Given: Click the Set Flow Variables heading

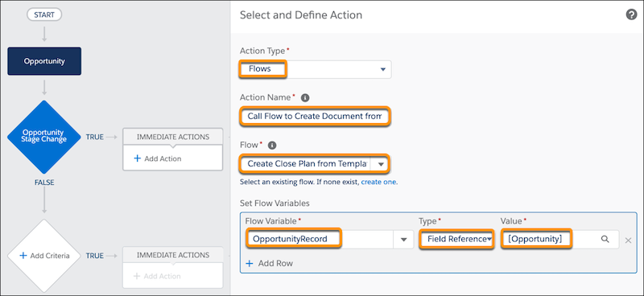Looking at the screenshot, I should click(275, 203).
